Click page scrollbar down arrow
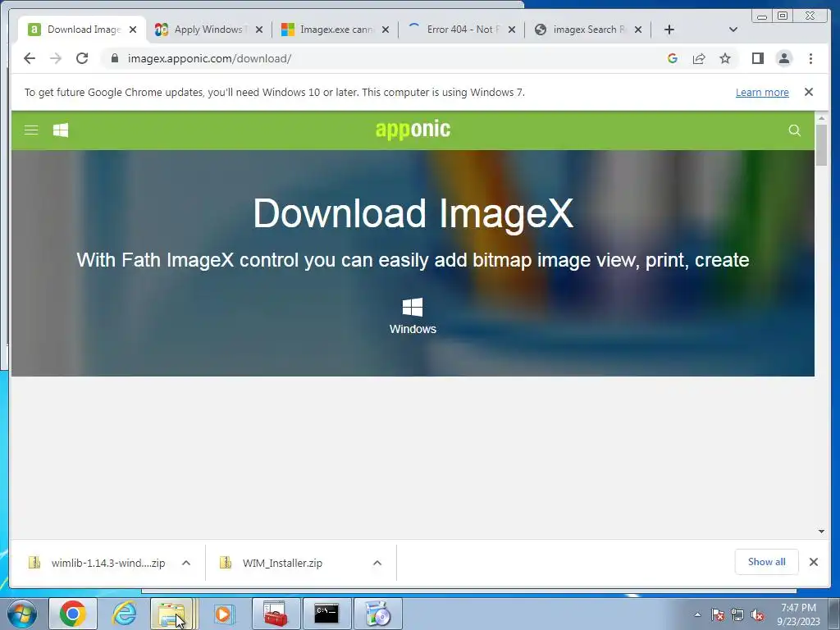The width and height of the screenshot is (840, 630). [821, 532]
